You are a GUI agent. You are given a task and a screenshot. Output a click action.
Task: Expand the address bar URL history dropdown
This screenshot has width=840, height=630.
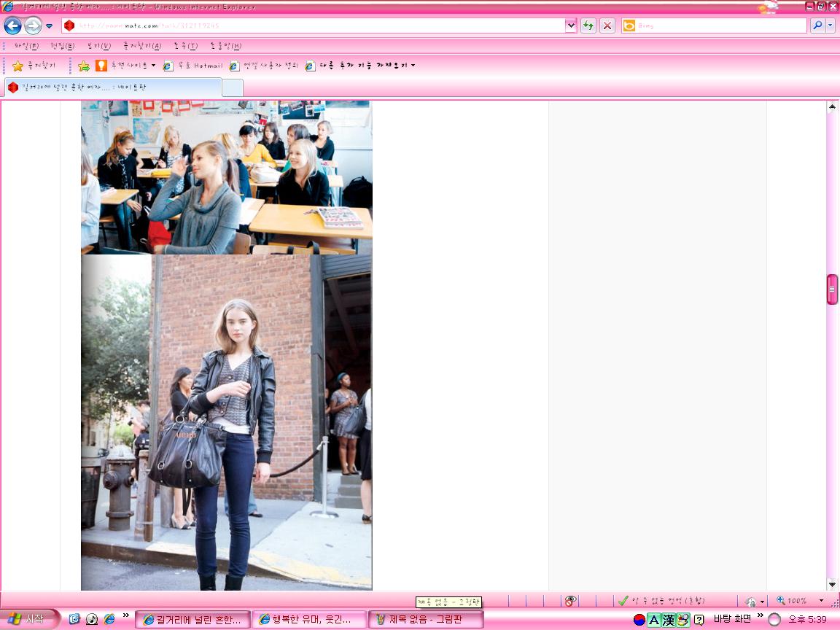click(x=571, y=26)
